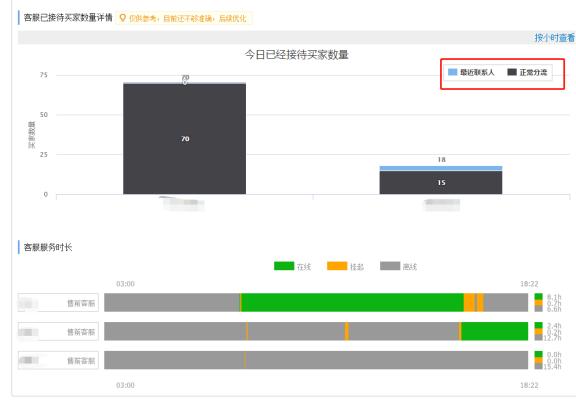This screenshot has width=576, height=401.
Task: Open the 按小时查看 hourly view link
Action: 554,38
